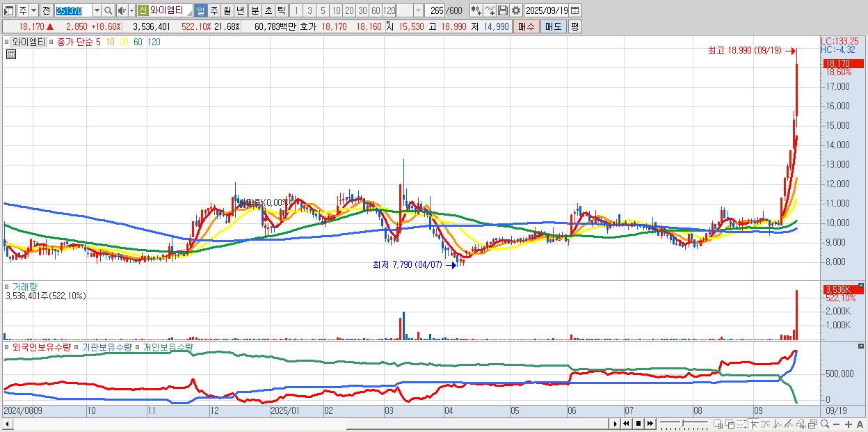Close the volume panel with its small X
The image size is (868, 432).
[861, 285]
